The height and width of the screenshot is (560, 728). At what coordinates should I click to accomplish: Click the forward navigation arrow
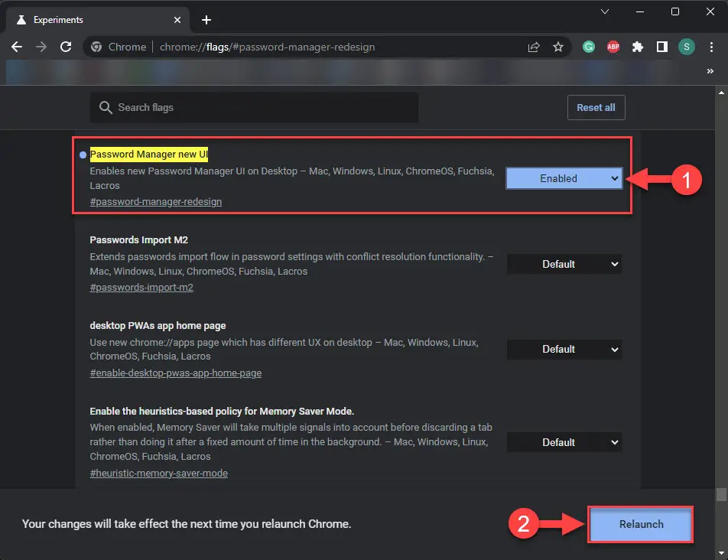pyautogui.click(x=41, y=47)
